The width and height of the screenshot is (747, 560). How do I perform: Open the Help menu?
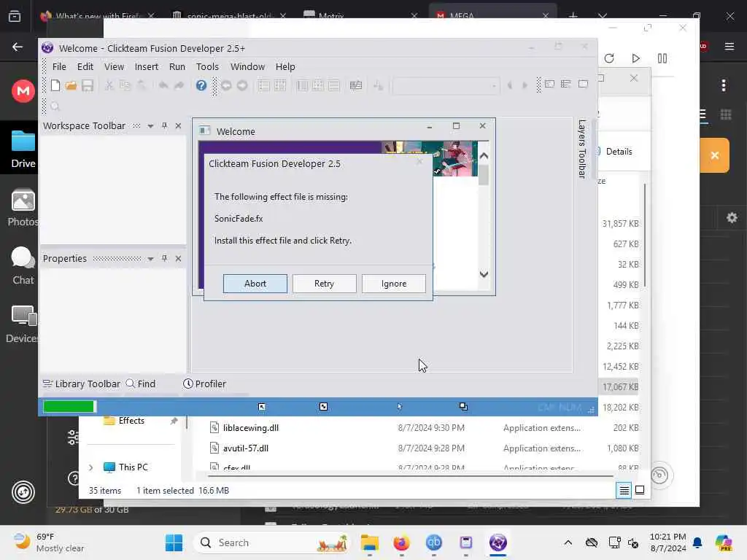tap(285, 66)
